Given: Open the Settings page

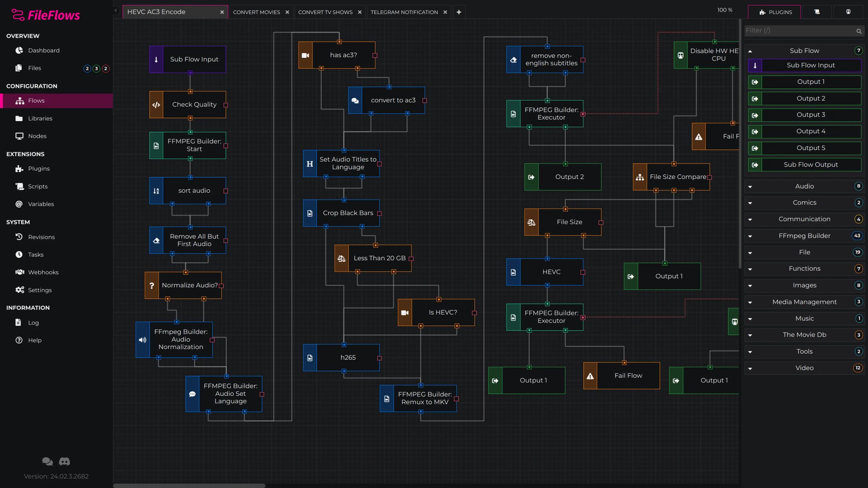Looking at the screenshot, I should click(40, 290).
